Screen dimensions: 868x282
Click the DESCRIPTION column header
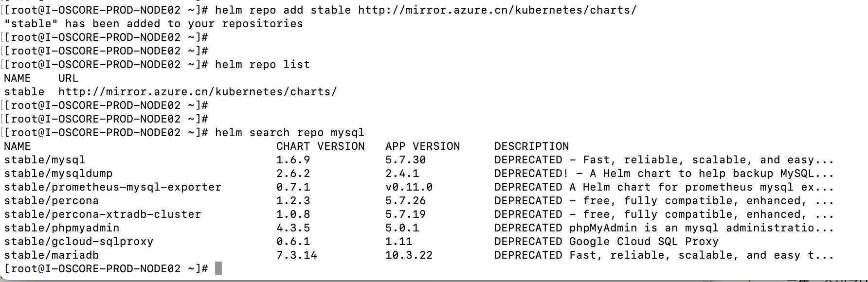click(x=531, y=146)
